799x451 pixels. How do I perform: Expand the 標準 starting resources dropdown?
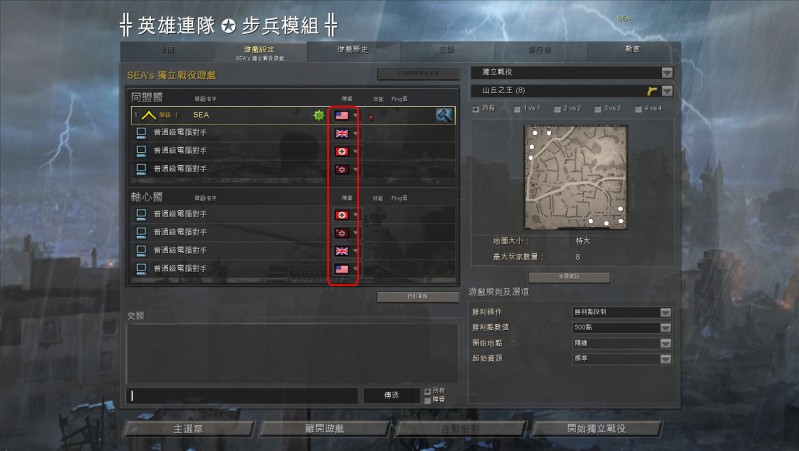665,359
